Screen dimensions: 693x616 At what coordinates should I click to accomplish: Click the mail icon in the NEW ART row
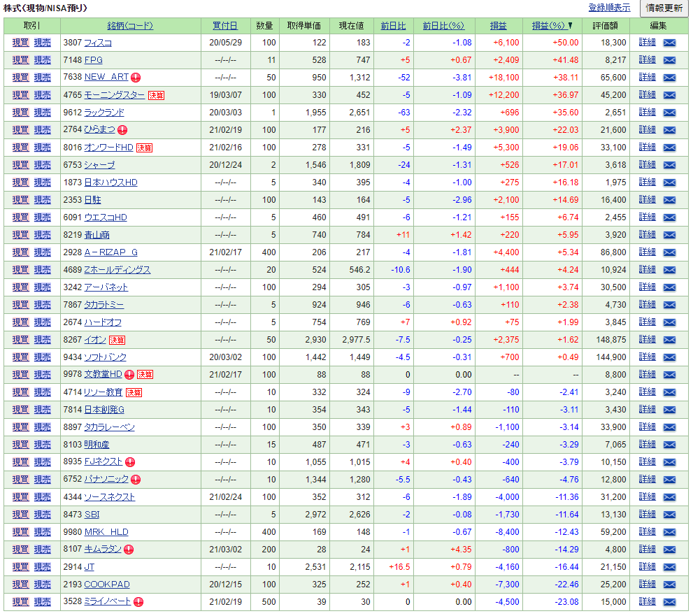click(669, 78)
